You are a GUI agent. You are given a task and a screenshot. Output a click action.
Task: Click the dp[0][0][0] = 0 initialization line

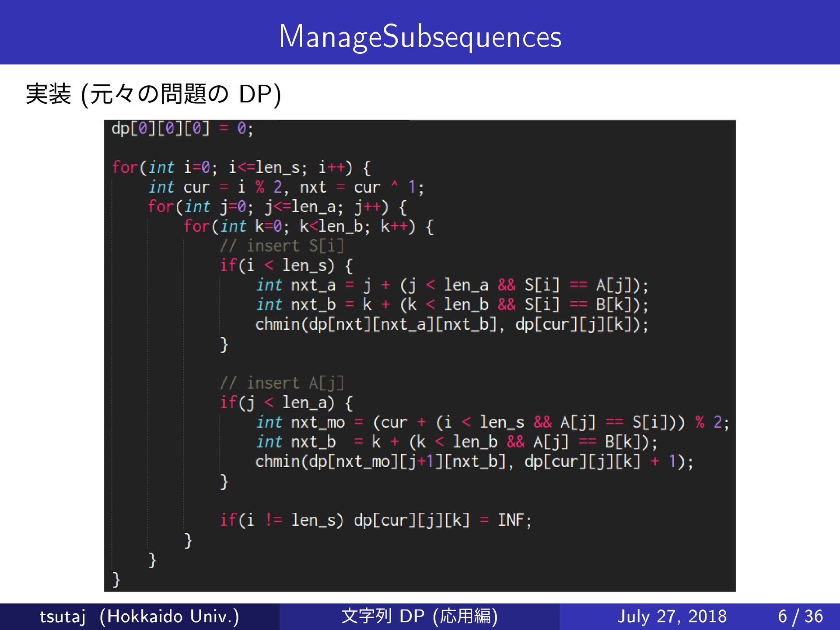pos(182,129)
